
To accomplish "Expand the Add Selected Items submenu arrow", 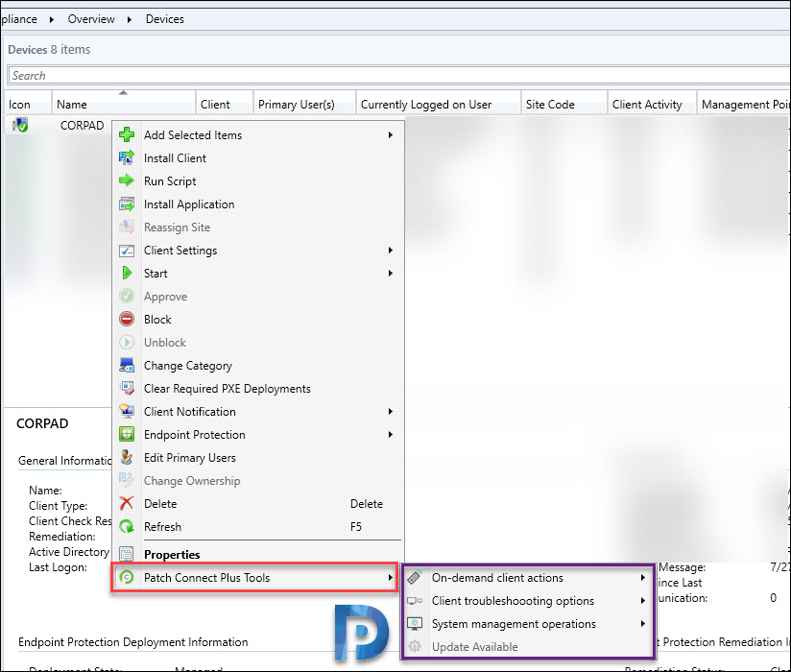I will (x=390, y=134).
